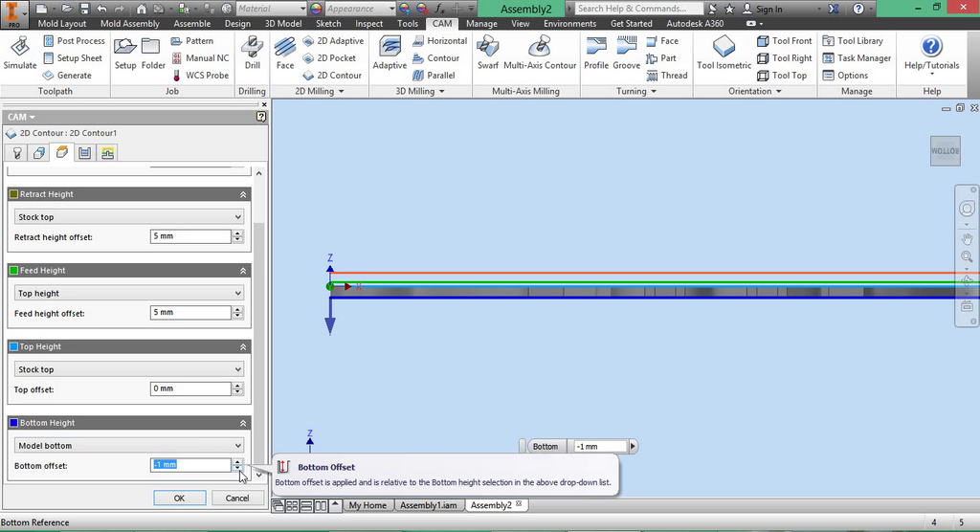Viewport: 980px width, 532px height.
Task: Collapse the Bottom Height section
Action: 243,424
